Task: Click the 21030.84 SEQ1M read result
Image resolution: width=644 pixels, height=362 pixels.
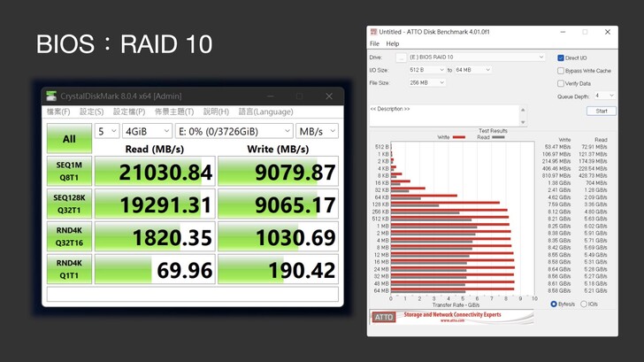Action: click(x=155, y=171)
